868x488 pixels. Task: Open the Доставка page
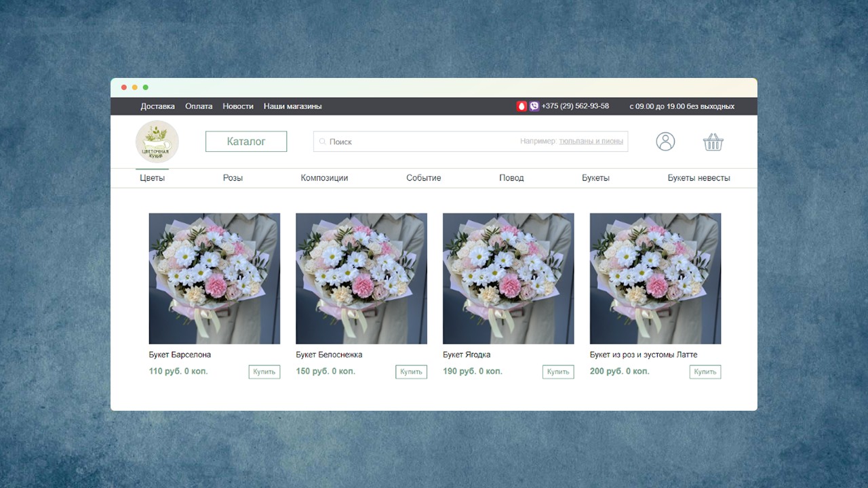157,106
